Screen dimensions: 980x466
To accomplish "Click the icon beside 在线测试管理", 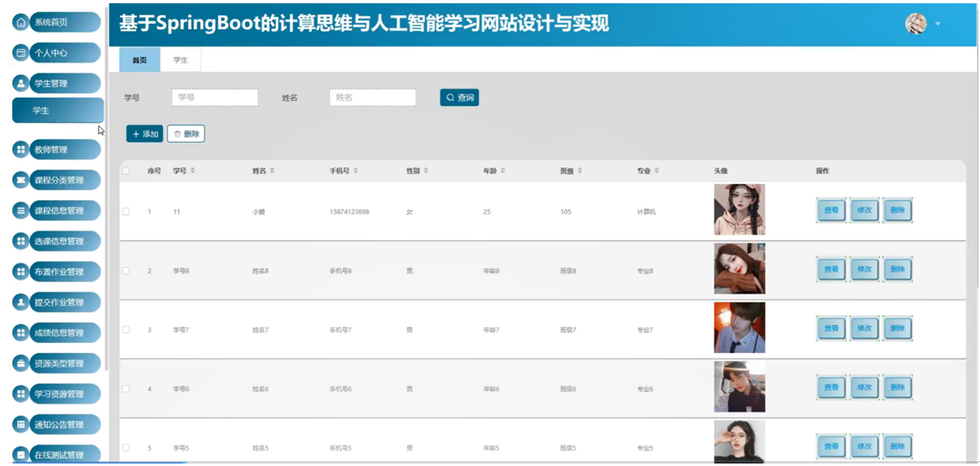I will point(21,455).
